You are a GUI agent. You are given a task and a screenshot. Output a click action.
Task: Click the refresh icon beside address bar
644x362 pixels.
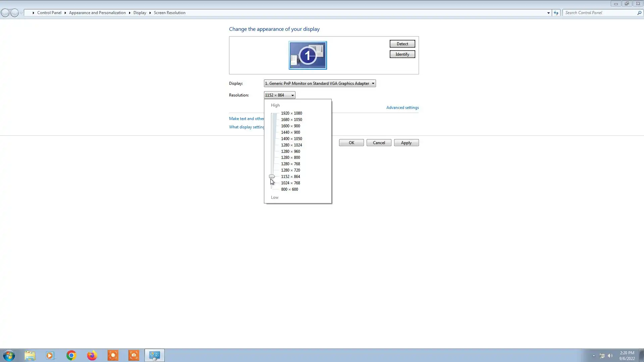[x=556, y=13]
